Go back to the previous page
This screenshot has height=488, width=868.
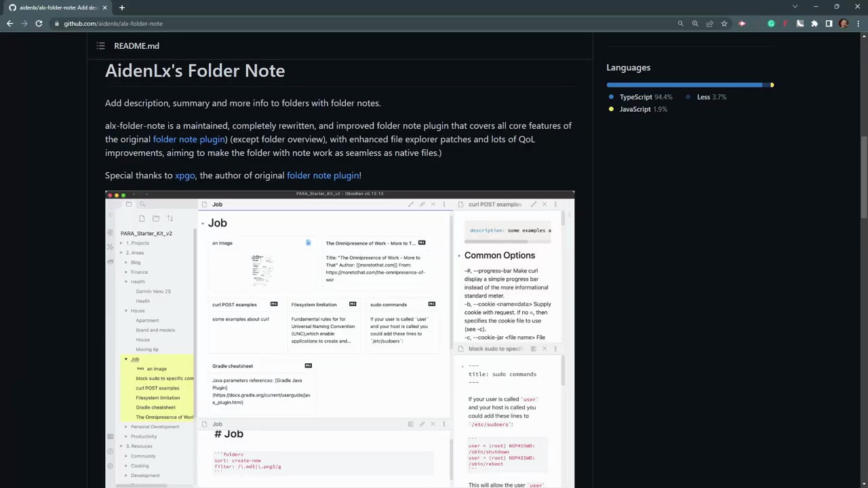[x=9, y=24]
